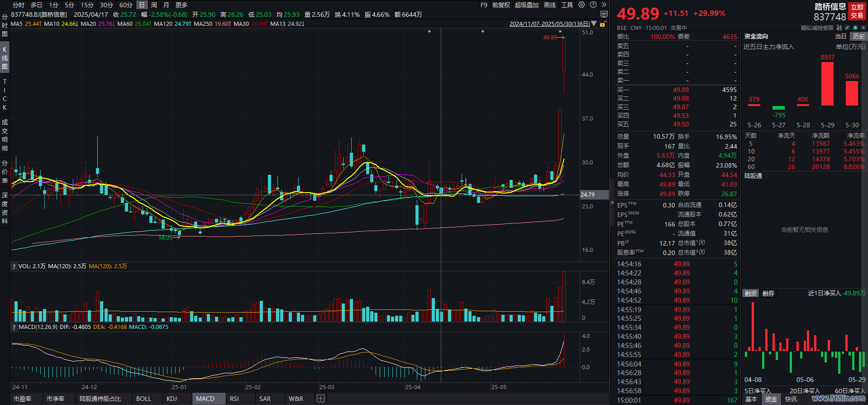Viewport: 868px width, 405px height.
Task: Open the 画线 drawing tools button
Action: (550, 5)
